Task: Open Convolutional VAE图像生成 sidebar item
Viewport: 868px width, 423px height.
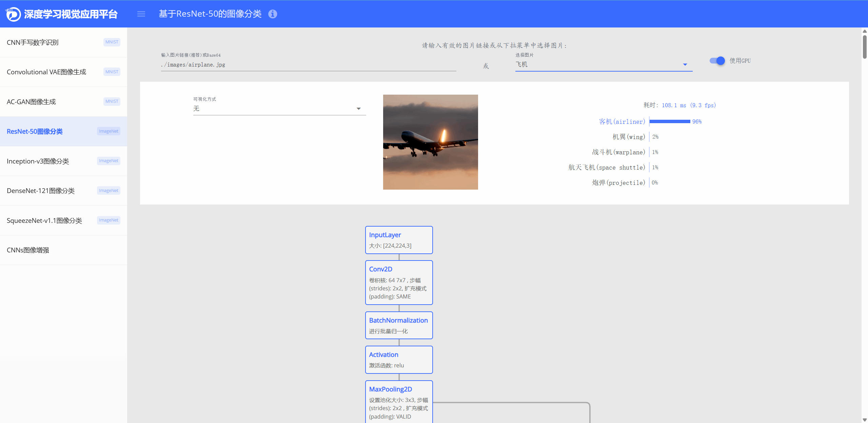Action: click(63, 72)
